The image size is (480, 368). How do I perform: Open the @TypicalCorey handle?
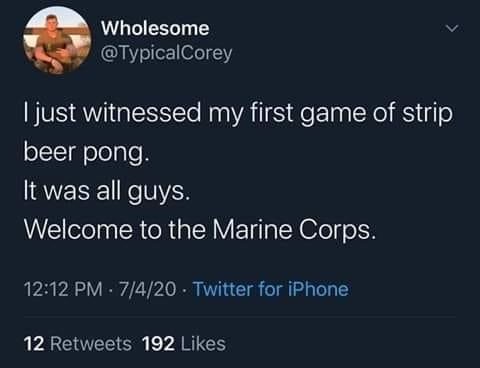click(167, 53)
